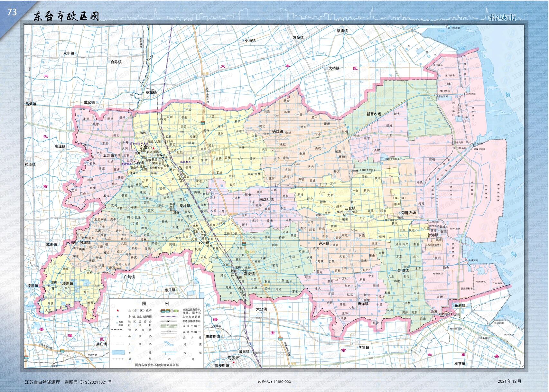Select the 江苏省自然资源厅 footer text
This screenshot has height=392, width=549.
[42, 382]
